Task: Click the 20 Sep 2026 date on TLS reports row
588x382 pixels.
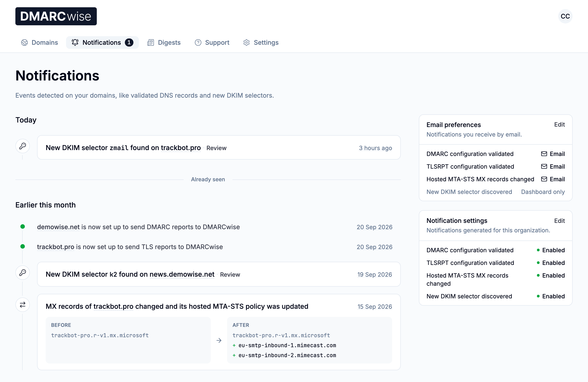Action: click(375, 247)
